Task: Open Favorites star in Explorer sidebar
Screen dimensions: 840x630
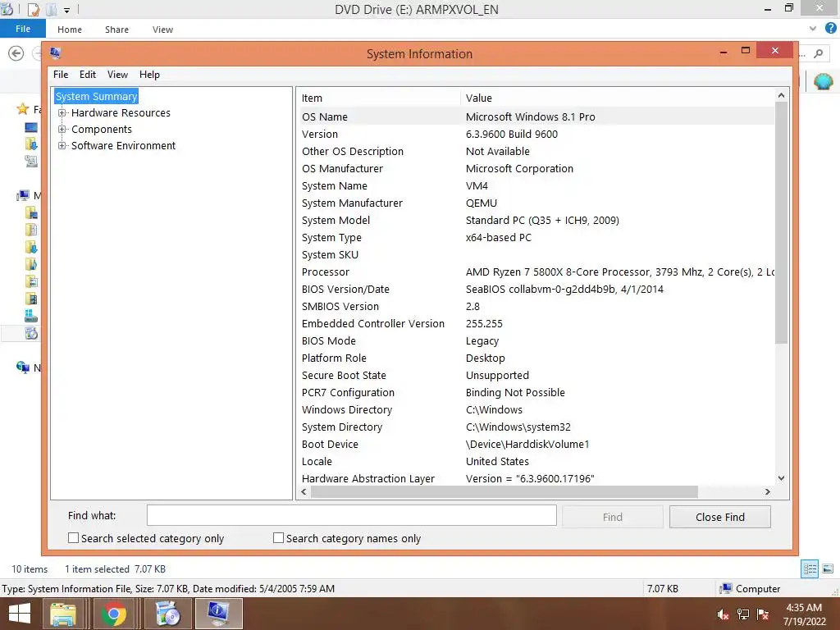Action: tap(22, 109)
